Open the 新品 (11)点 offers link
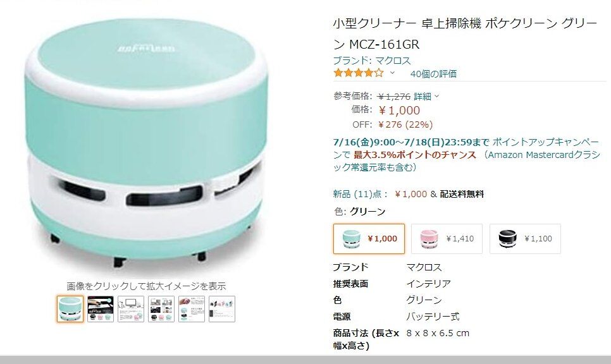This screenshot has height=364, width=611. coord(361,194)
